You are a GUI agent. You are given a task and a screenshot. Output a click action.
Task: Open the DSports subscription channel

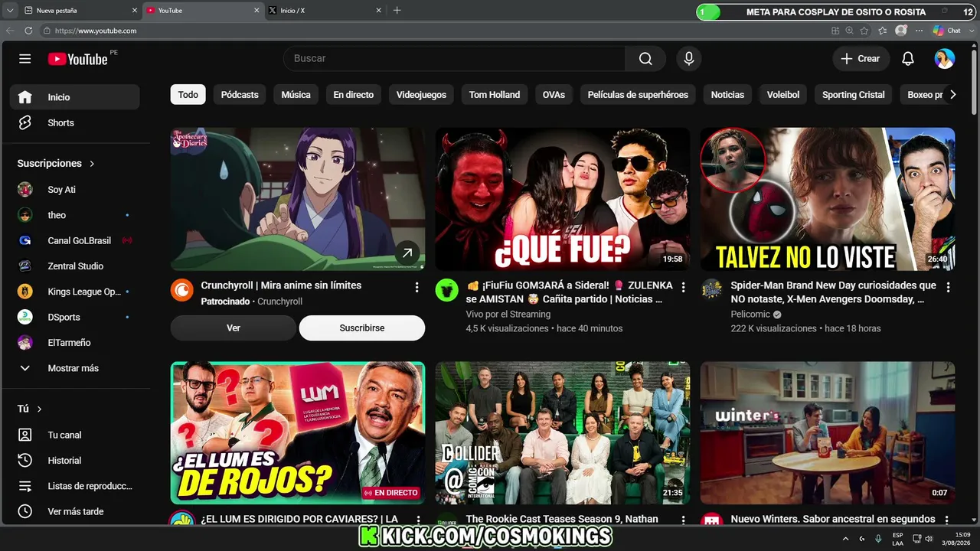[x=75, y=317]
